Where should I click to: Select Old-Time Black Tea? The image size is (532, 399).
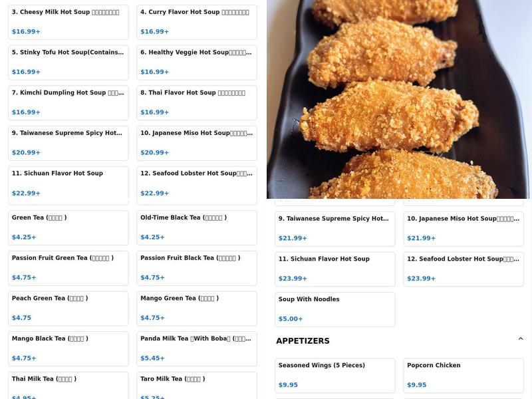pos(197,227)
